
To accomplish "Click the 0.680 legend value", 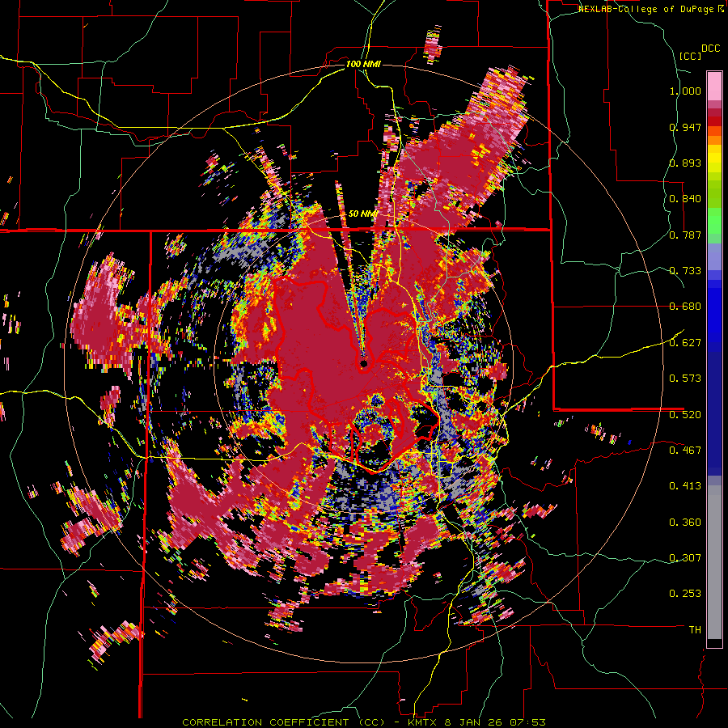I will pyautogui.click(x=685, y=307).
